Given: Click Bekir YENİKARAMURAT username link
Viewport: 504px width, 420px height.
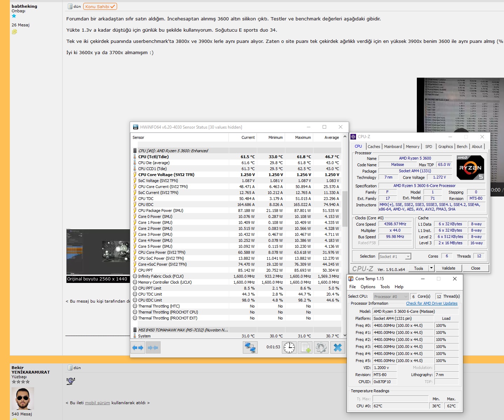Looking at the screenshot, I should point(31,370).
